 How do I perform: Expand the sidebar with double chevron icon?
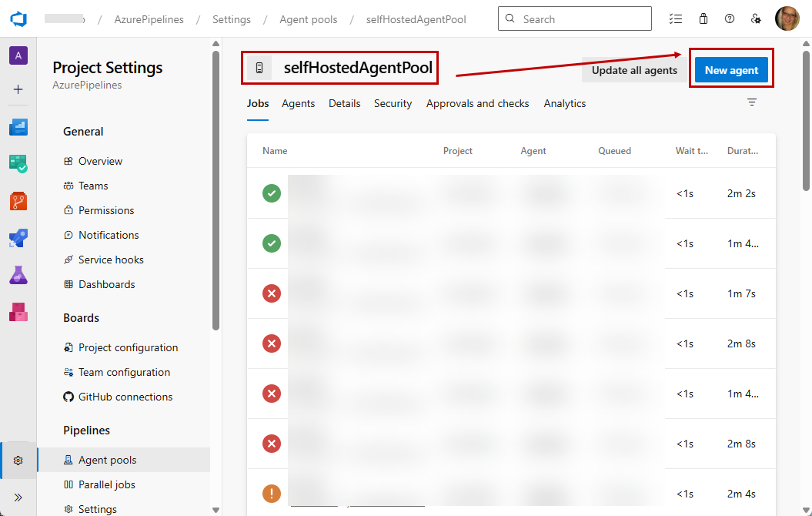point(18,498)
